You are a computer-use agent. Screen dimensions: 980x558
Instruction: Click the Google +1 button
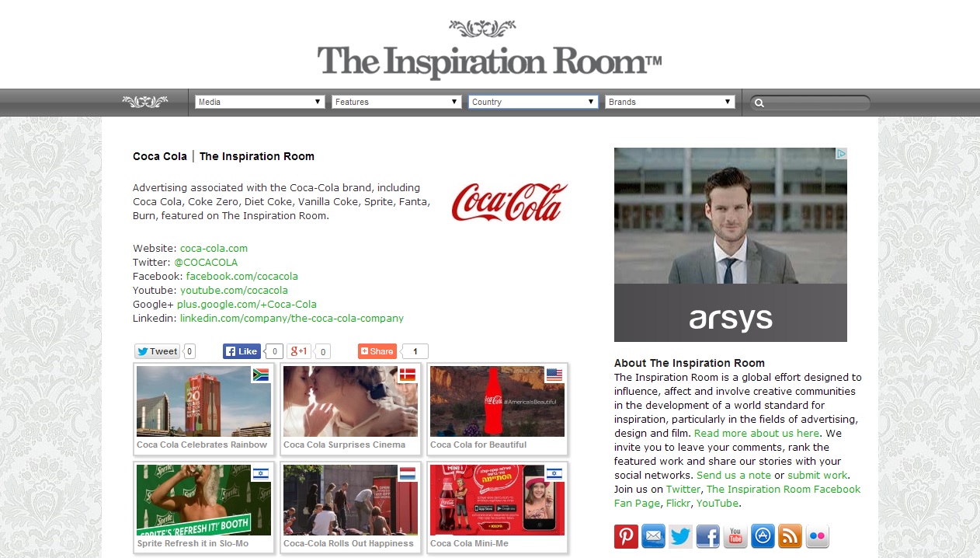[299, 351]
